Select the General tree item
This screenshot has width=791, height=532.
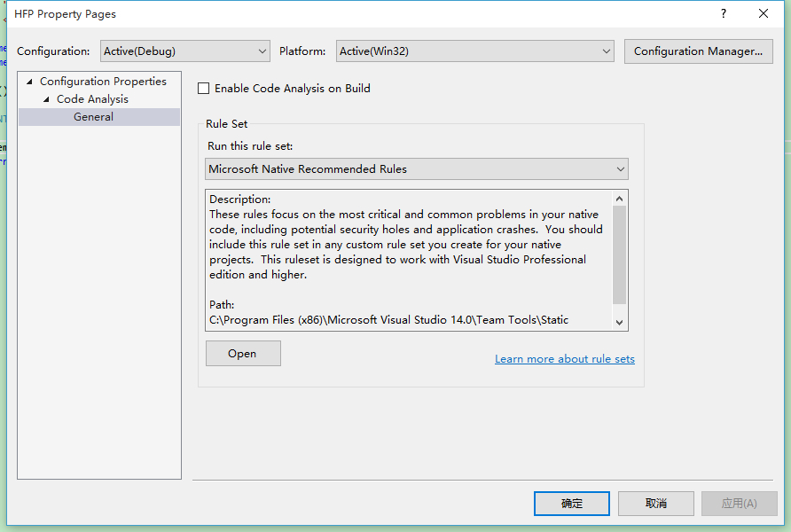coord(93,117)
